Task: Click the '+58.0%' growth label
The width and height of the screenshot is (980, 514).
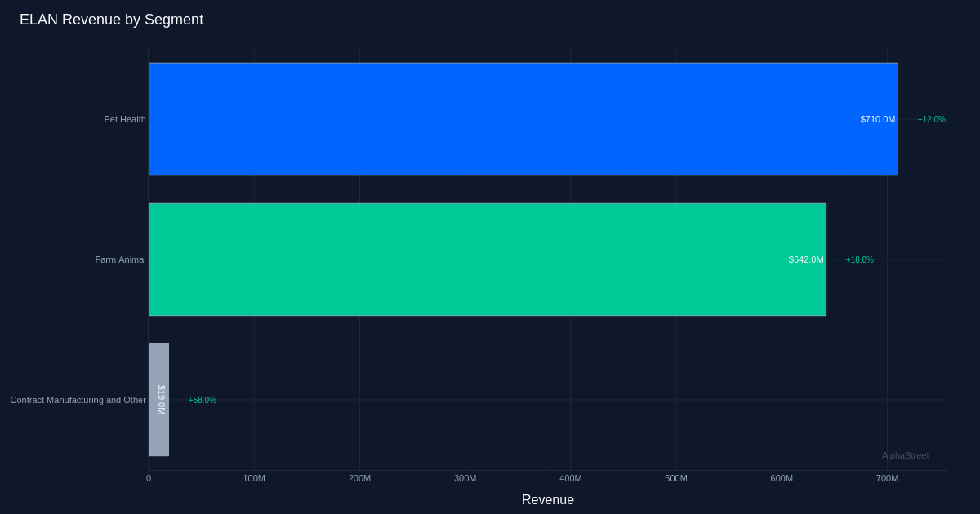Action: point(203,400)
